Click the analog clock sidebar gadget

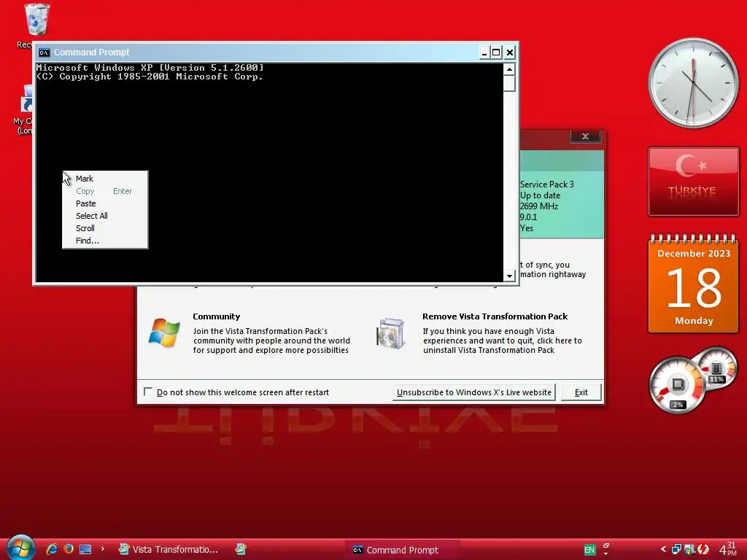click(x=693, y=83)
